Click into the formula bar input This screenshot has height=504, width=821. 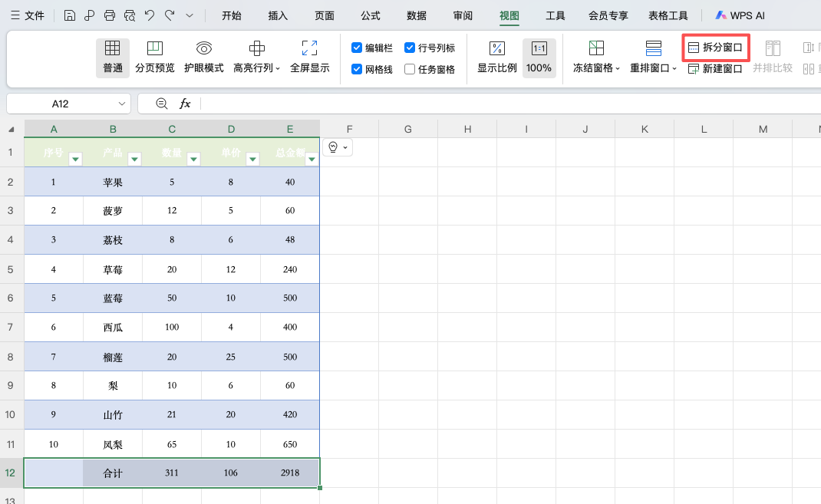(x=510, y=104)
